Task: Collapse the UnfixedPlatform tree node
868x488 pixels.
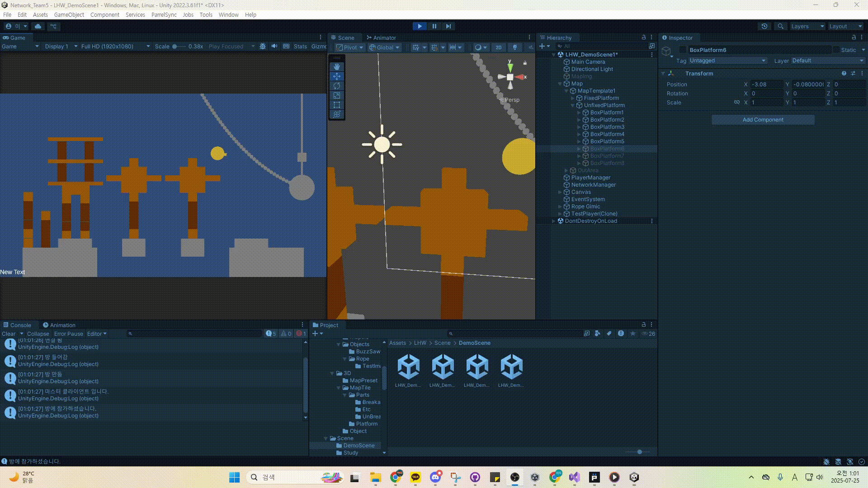Action: [x=573, y=105]
